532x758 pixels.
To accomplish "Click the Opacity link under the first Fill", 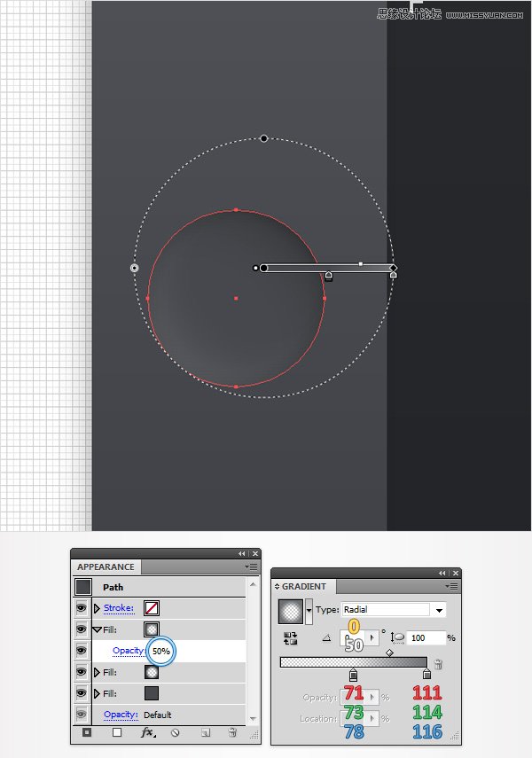I will 129,651.
